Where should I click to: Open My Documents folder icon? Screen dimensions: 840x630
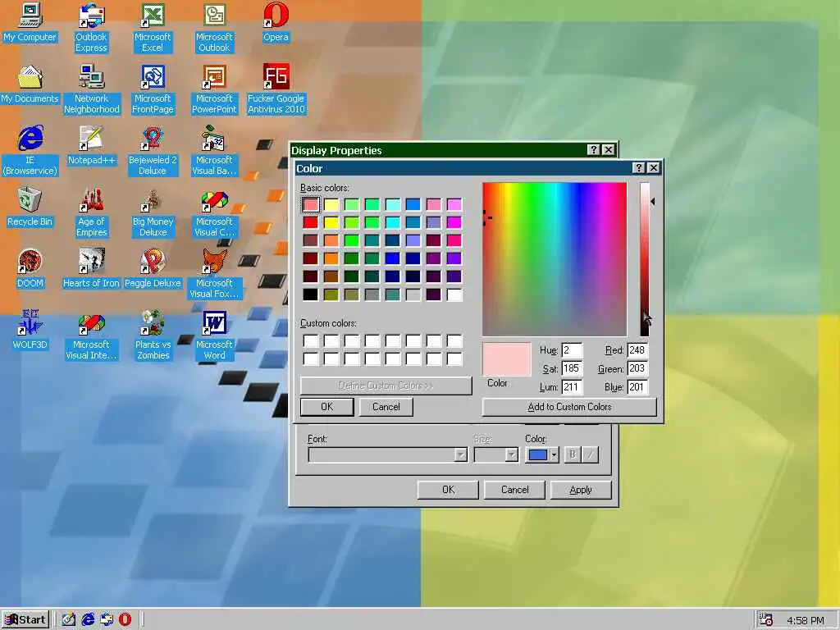tap(30, 84)
